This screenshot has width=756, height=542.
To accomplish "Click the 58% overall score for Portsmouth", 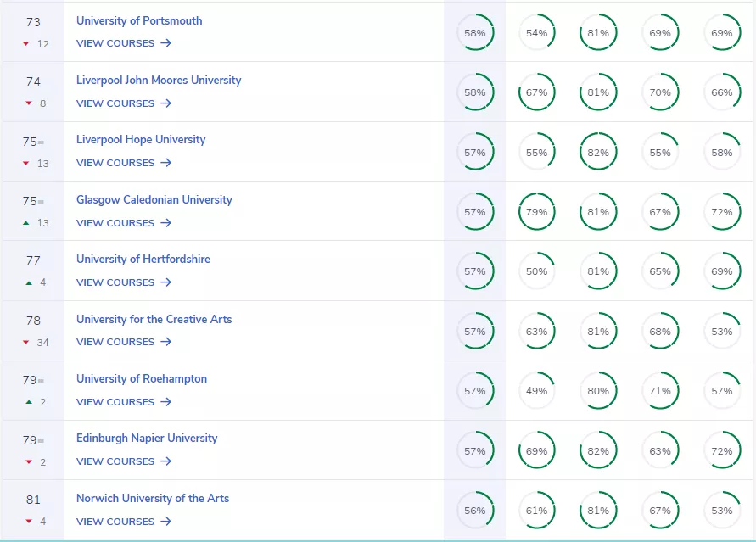I will [x=475, y=33].
